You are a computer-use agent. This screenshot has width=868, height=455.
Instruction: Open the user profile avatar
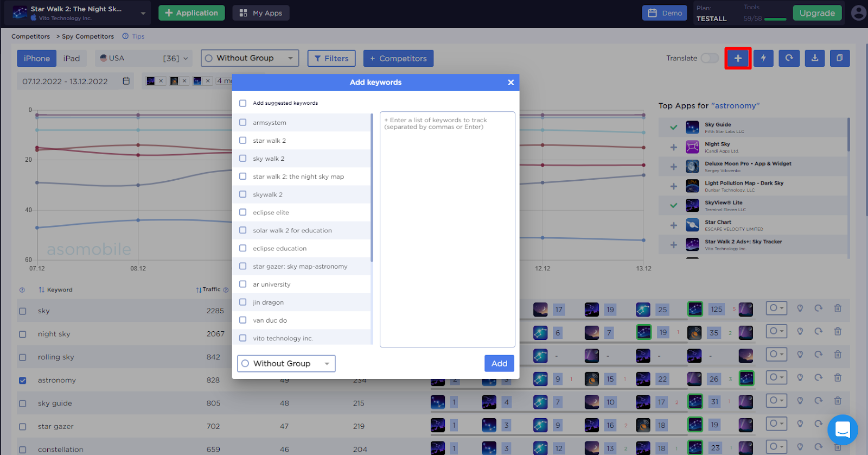[859, 13]
